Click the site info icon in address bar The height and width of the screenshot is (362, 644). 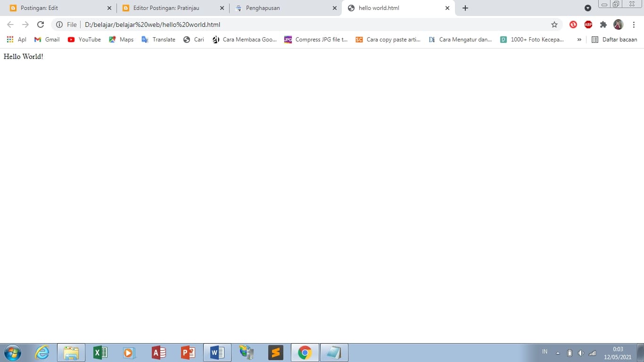[59, 25]
